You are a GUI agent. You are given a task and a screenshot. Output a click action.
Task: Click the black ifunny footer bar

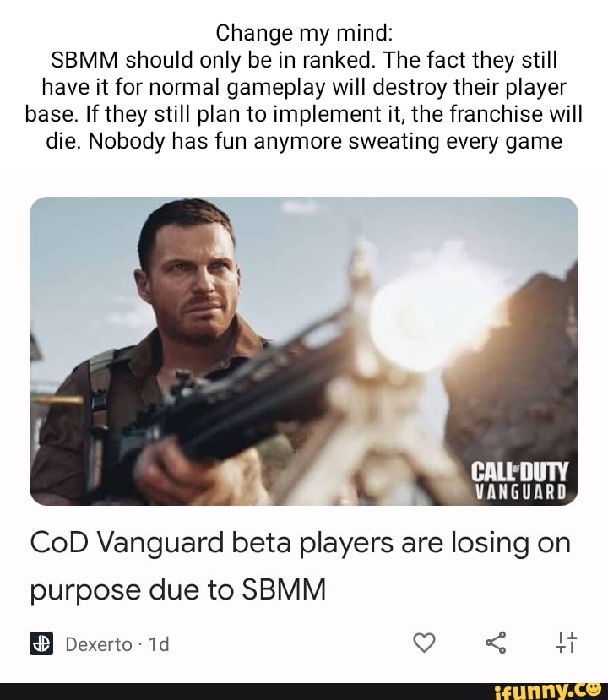point(304,692)
